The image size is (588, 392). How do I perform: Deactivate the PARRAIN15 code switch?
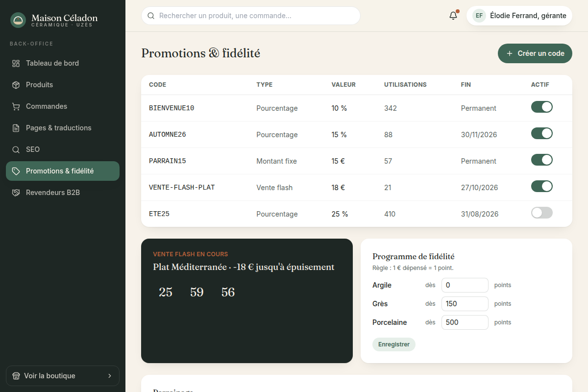click(x=542, y=160)
